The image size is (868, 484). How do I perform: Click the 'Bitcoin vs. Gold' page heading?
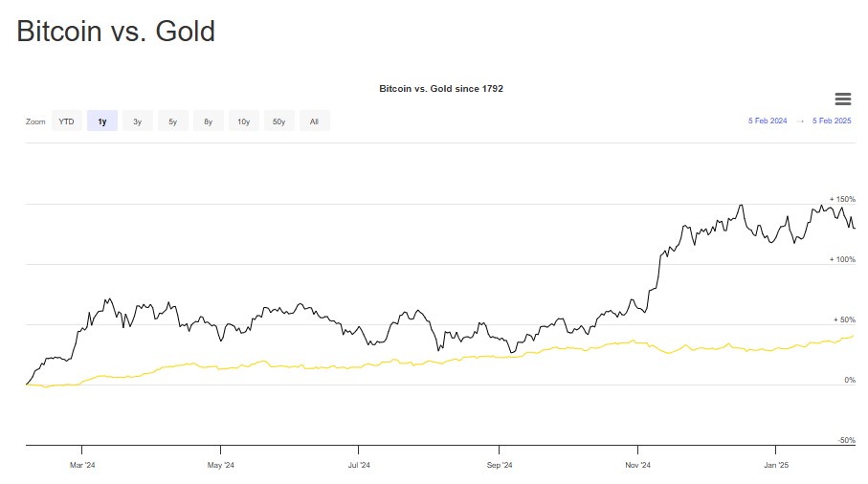[x=116, y=32]
